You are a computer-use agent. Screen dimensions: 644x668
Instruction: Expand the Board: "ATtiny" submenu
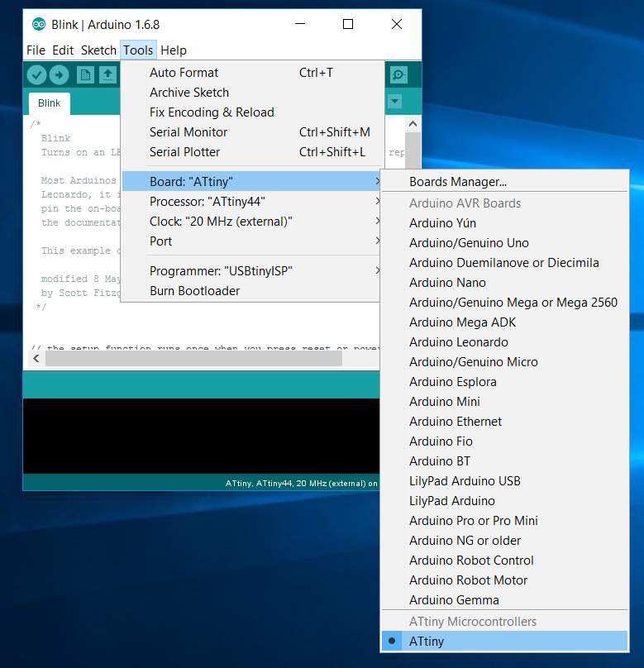coord(251,182)
